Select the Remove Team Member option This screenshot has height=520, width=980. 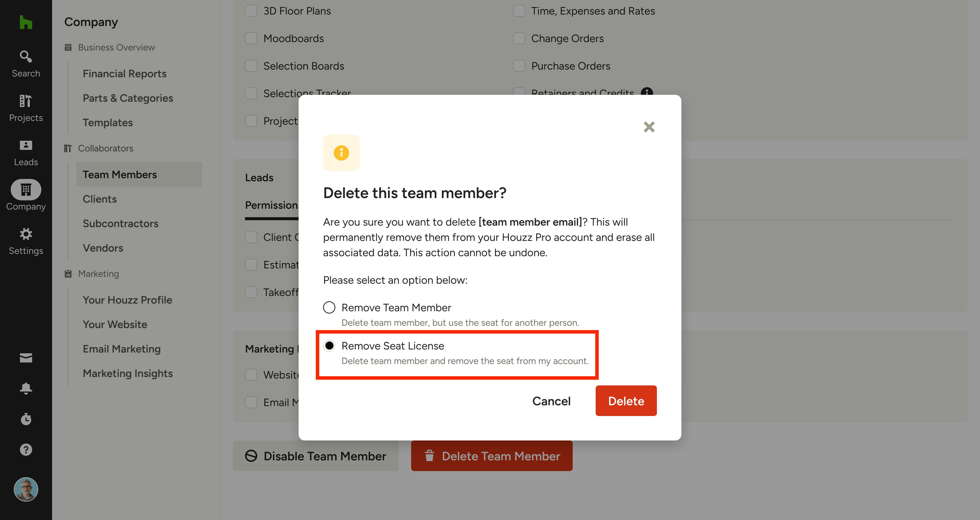pyautogui.click(x=329, y=307)
